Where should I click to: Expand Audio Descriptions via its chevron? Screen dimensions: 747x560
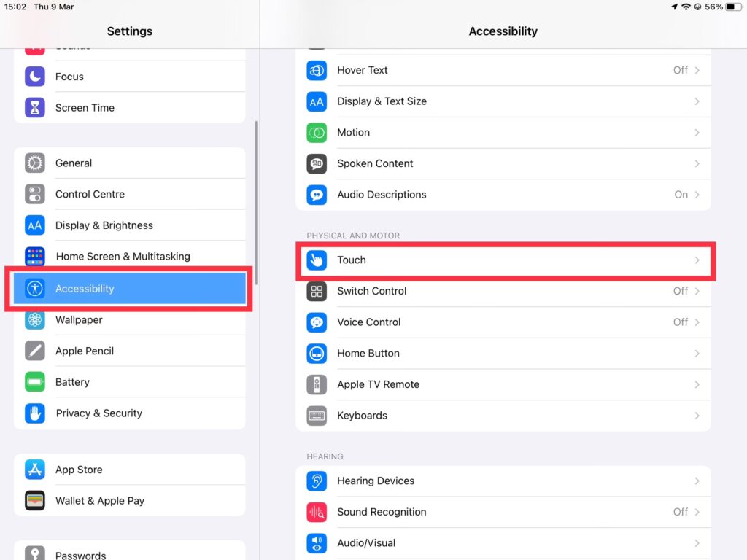(x=697, y=195)
